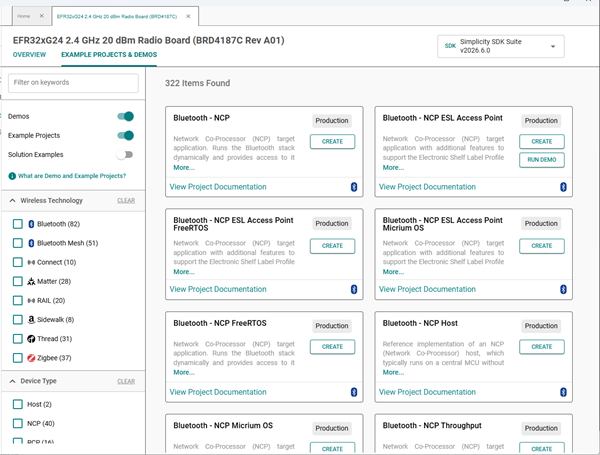View Project Documentation for NCP Host

click(x=427, y=392)
